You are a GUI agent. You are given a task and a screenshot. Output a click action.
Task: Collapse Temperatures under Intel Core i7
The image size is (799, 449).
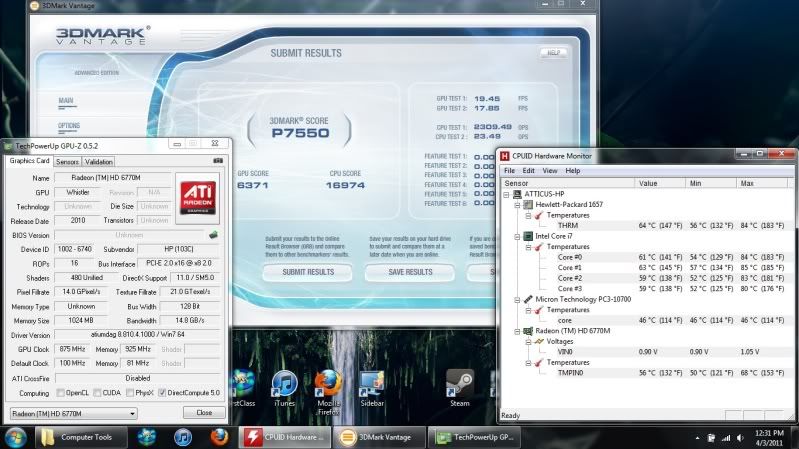(x=528, y=247)
